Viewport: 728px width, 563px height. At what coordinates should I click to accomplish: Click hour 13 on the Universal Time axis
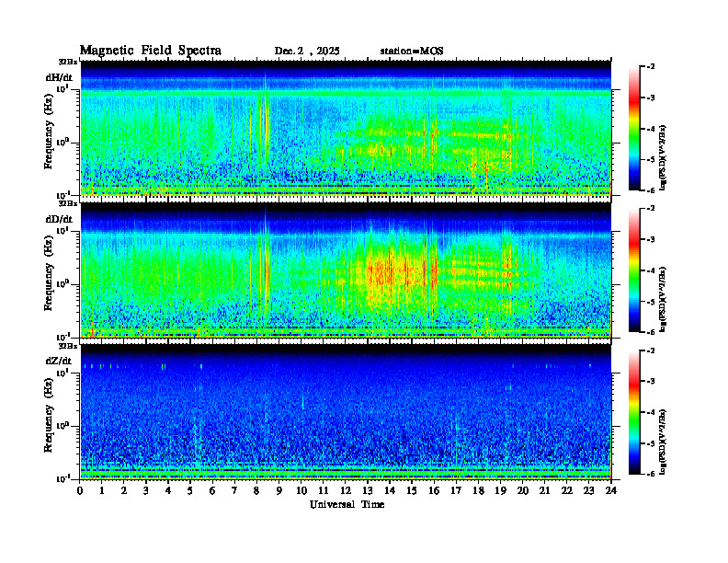(x=368, y=490)
